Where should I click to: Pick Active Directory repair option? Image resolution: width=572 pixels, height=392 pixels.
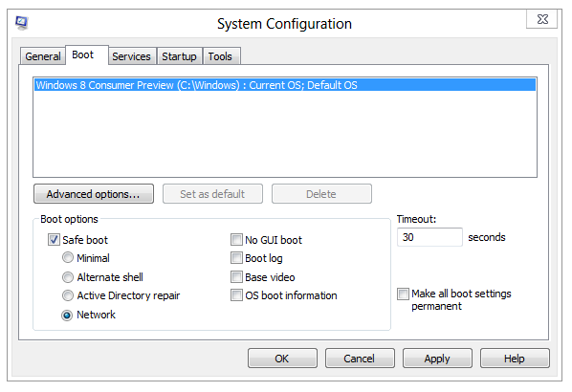coord(68,295)
